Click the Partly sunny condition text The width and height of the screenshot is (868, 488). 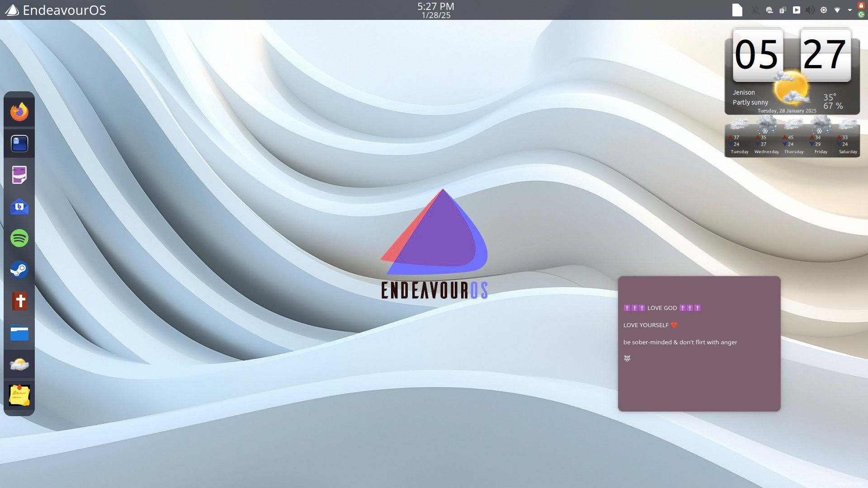tap(750, 102)
